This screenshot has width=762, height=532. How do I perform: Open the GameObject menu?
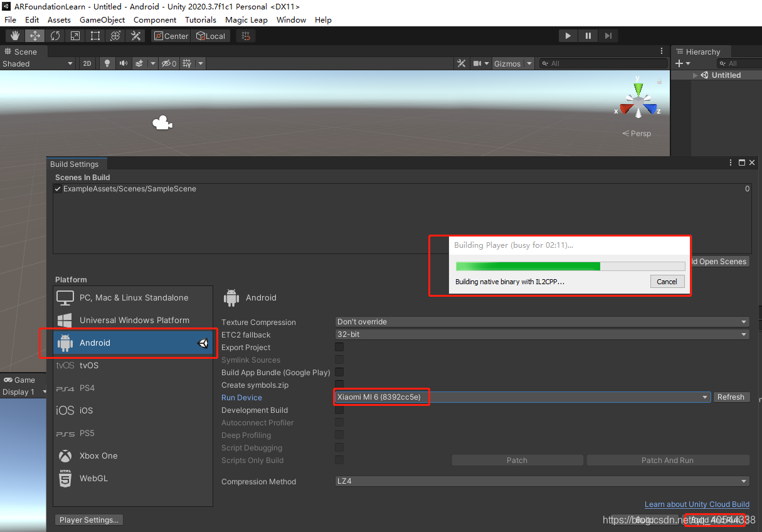[102, 20]
